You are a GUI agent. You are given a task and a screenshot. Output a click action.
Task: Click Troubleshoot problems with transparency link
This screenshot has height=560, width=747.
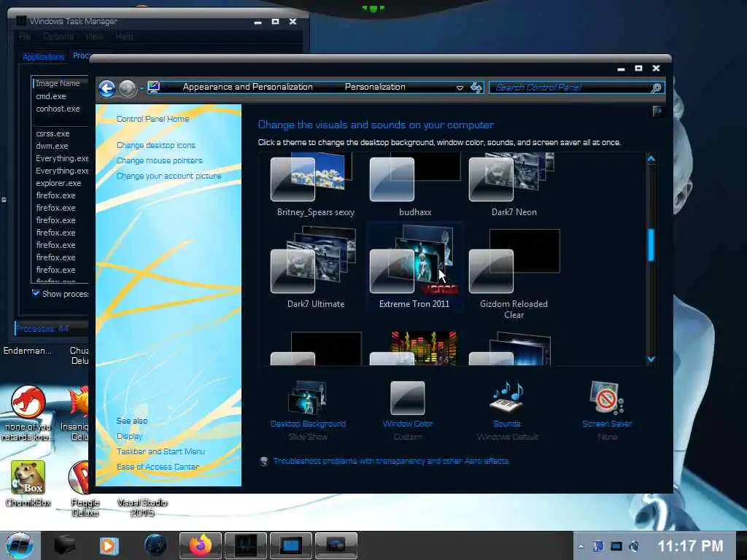391,461
